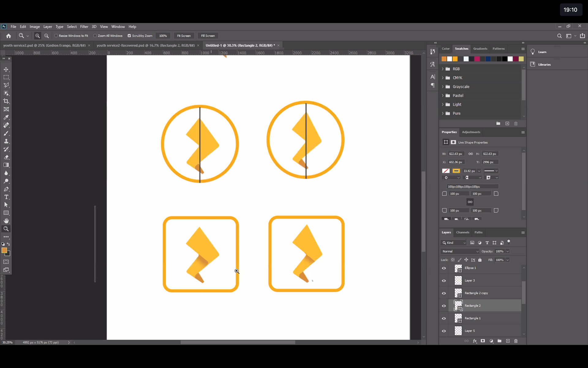Select the Horizontal Type tool
This screenshot has height=368, width=588.
click(x=6, y=197)
